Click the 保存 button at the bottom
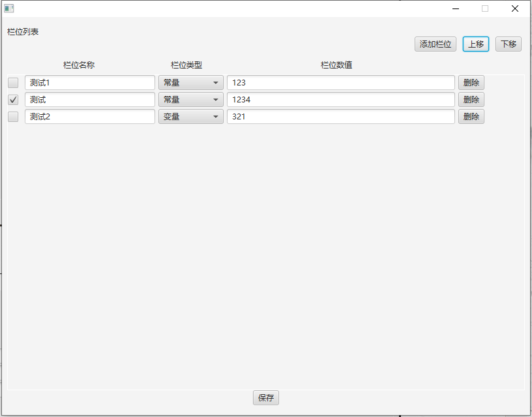Screen dimensions: 532x417 tap(266, 397)
